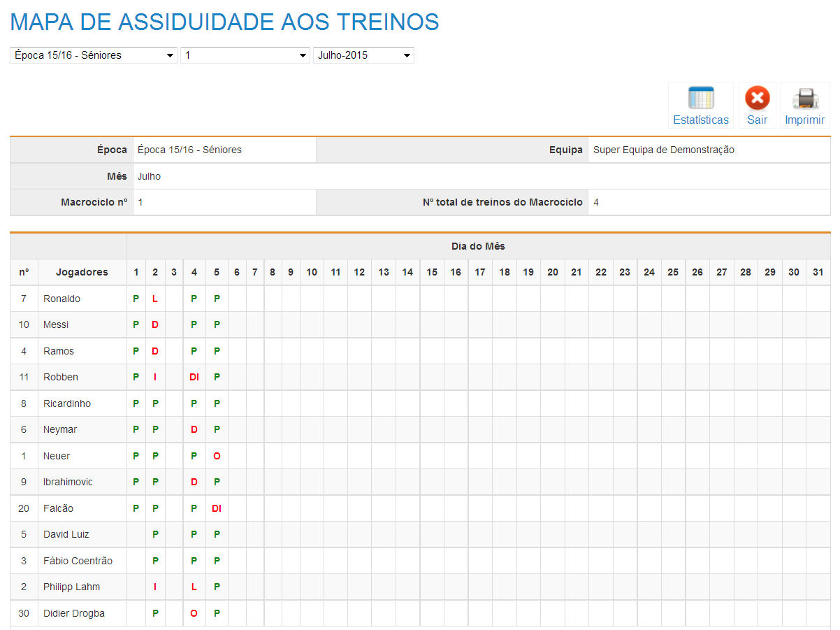Open the Época 15/16 - Séniores dropdown

pos(94,55)
